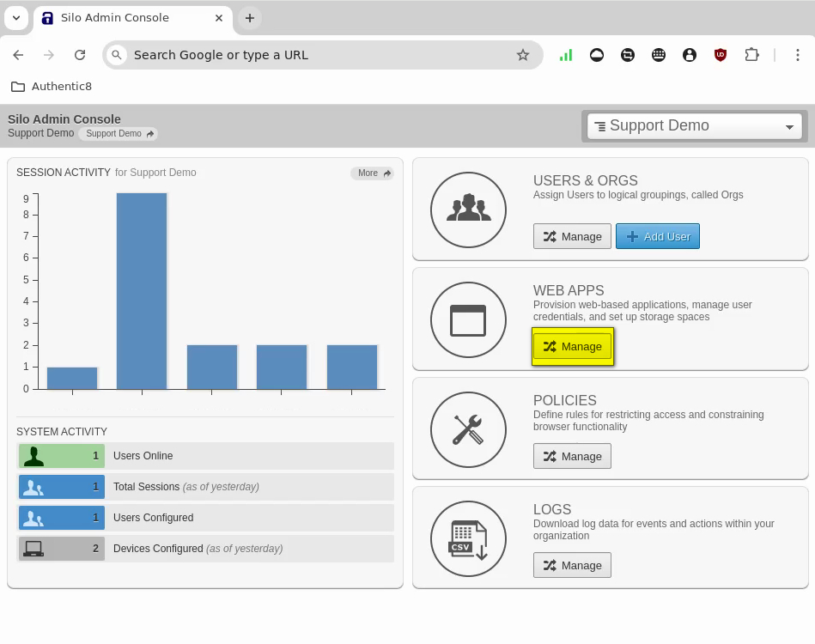The image size is (815, 644).
Task: Click the USERS & ORGS heading
Action: (x=585, y=180)
